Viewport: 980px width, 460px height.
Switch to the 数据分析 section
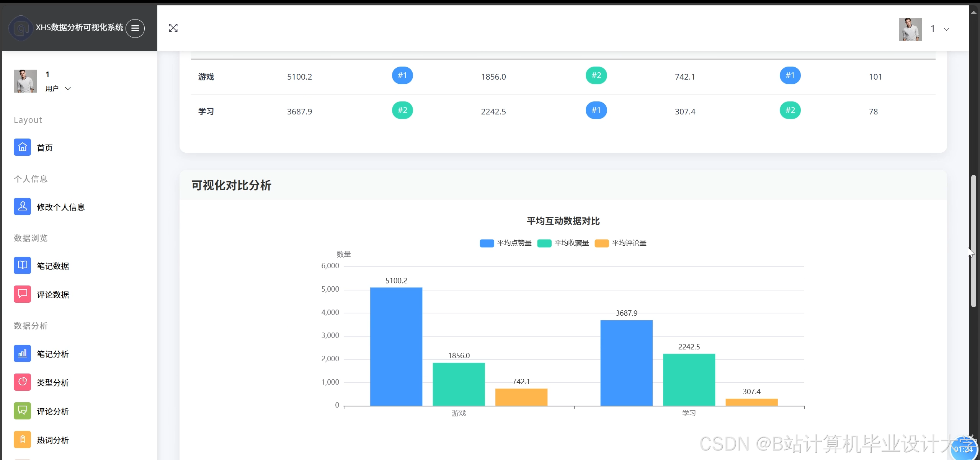[x=30, y=326]
